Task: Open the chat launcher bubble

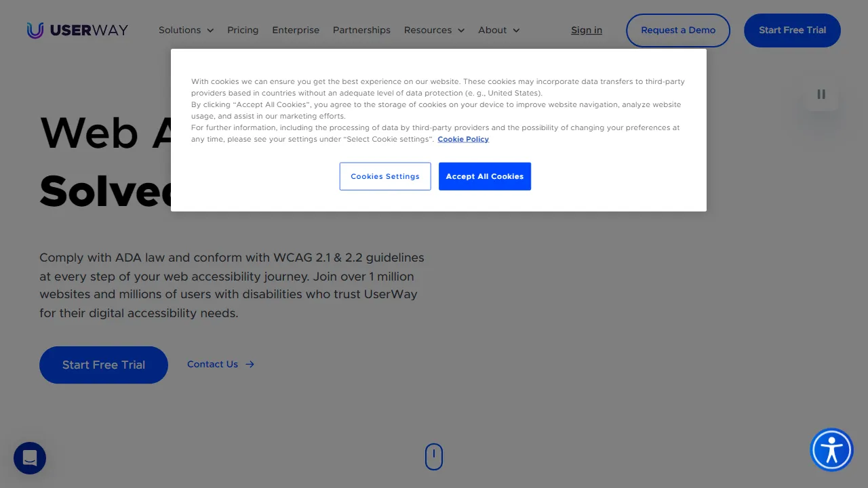Action: click(30, 458)
